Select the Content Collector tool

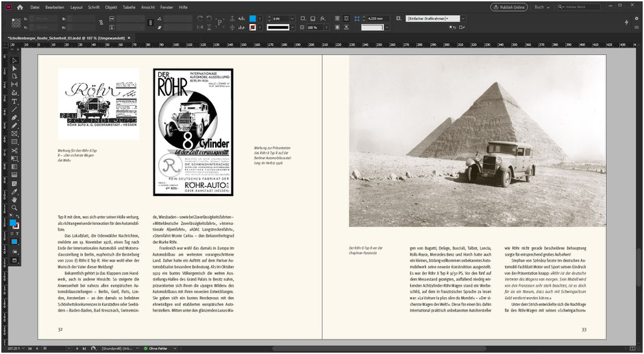pos(14,93)
